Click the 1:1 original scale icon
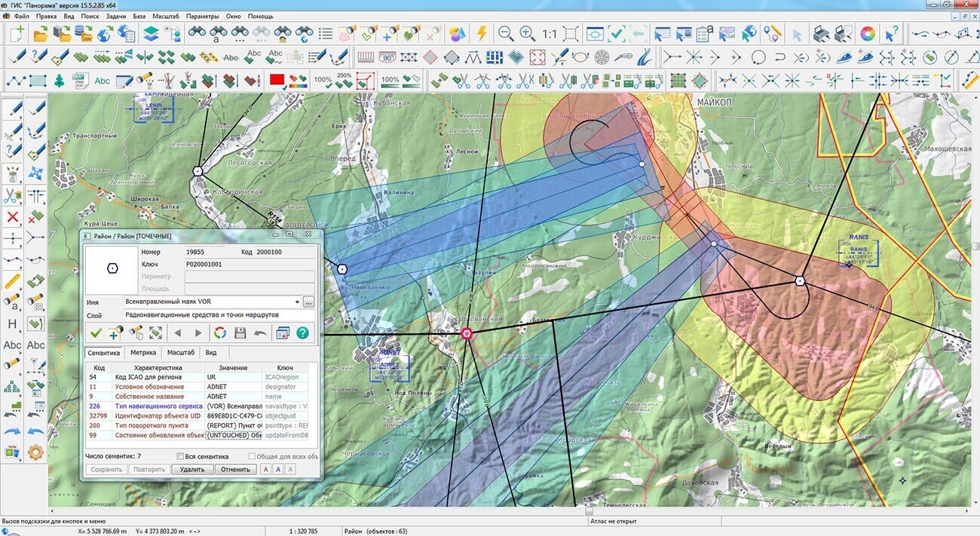 click(549, 34)
